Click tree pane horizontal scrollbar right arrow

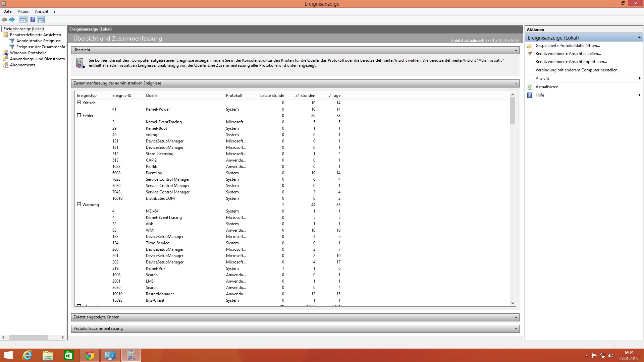pyautogui.click(x=62, y=338)
